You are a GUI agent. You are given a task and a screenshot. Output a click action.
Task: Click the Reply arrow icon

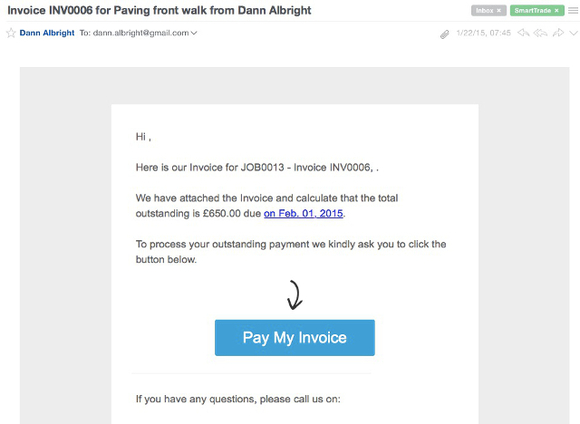(x=523, y=33)
